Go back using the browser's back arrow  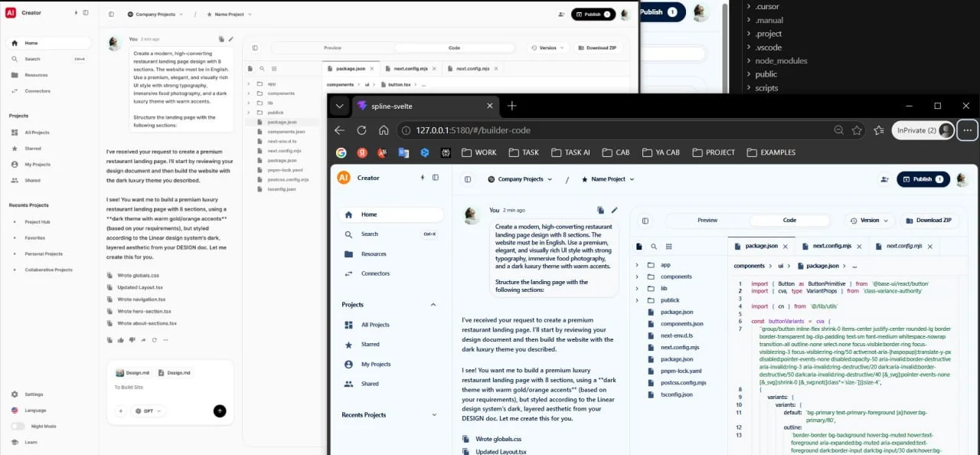point(340,130)
